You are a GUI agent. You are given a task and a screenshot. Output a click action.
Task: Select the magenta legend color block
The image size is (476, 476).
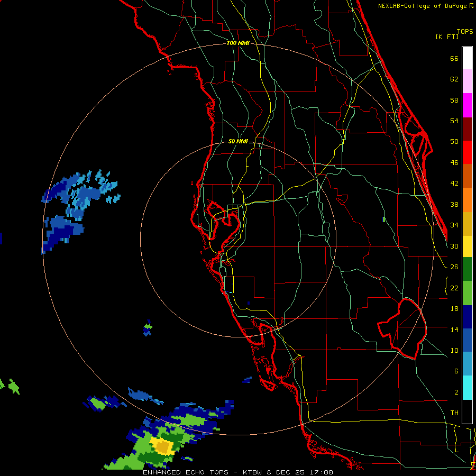[467, 105]
